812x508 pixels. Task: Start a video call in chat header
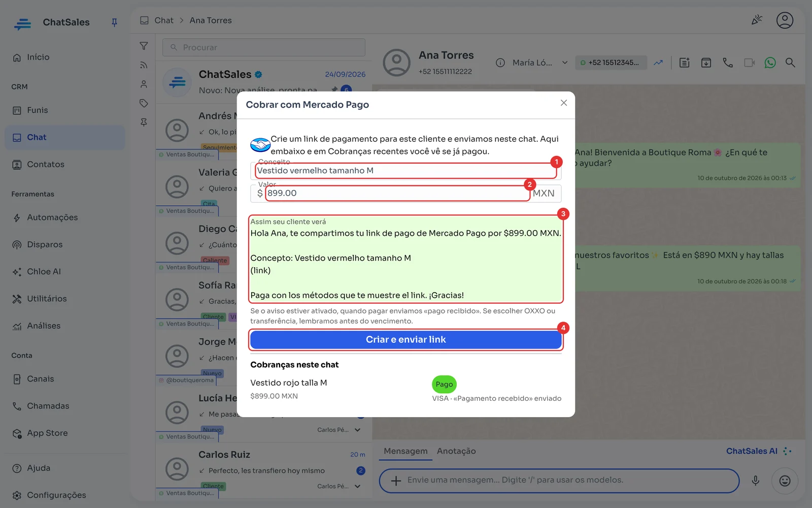(x=749, y=62)
